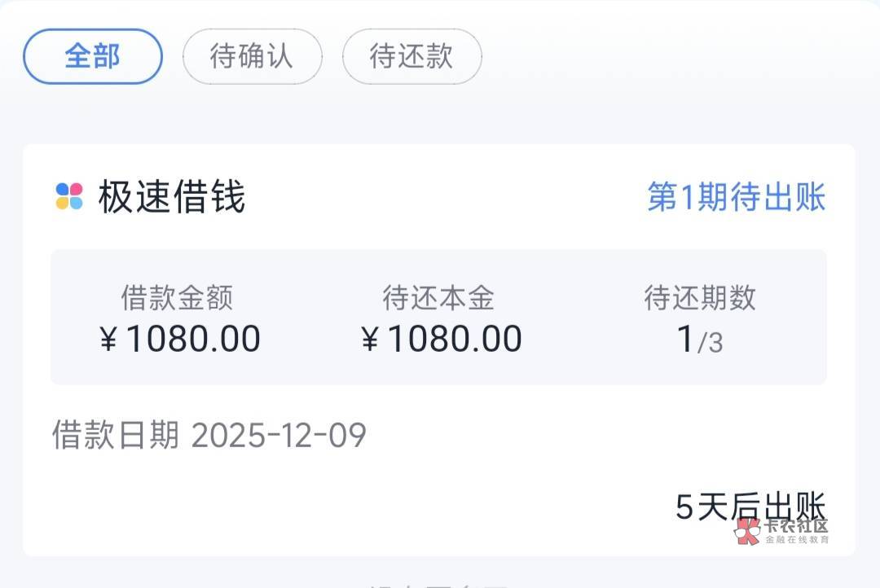Tap the 1/3 remaining installments value

(700, 340)
